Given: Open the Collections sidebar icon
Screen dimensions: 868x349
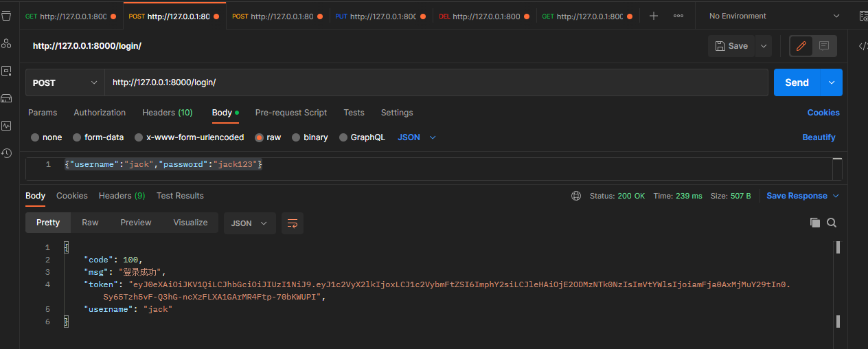Looking at the screenshot, I should (x=6, y=15).
